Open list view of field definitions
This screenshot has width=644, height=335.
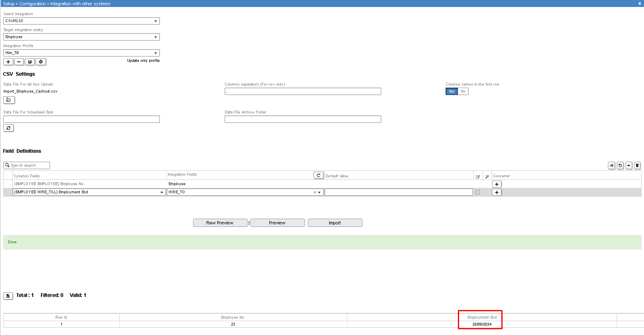(612, 165)
